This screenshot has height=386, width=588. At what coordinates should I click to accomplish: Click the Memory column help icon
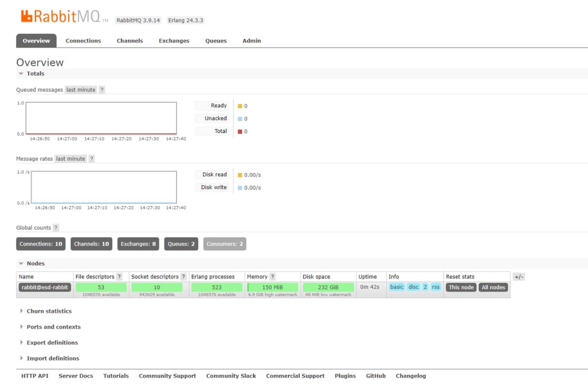[272, 277]
